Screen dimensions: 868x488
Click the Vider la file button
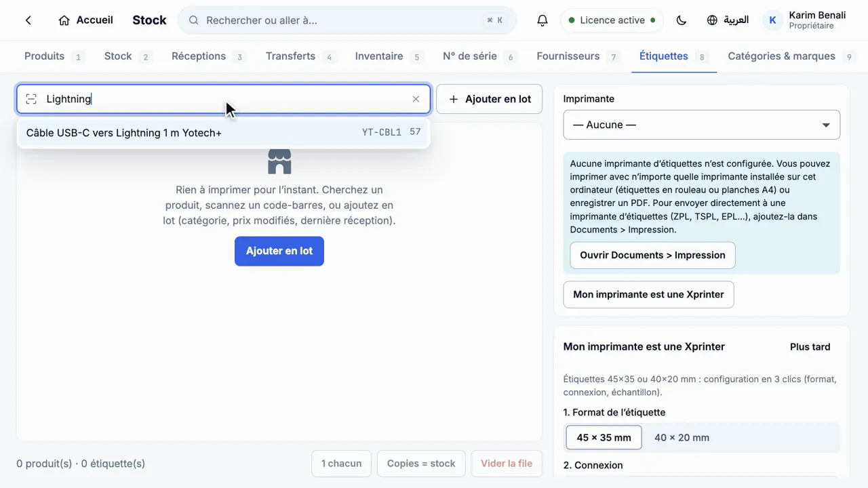click(507, 464)
